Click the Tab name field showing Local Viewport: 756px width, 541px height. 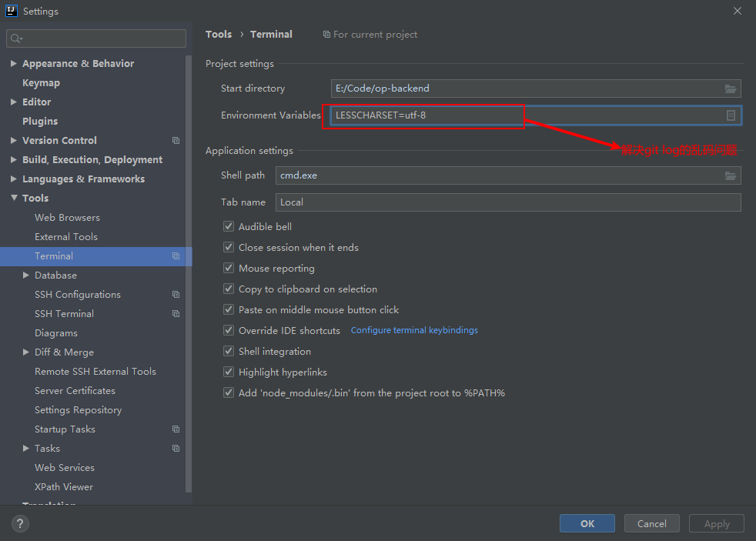[x=508, y=202]
